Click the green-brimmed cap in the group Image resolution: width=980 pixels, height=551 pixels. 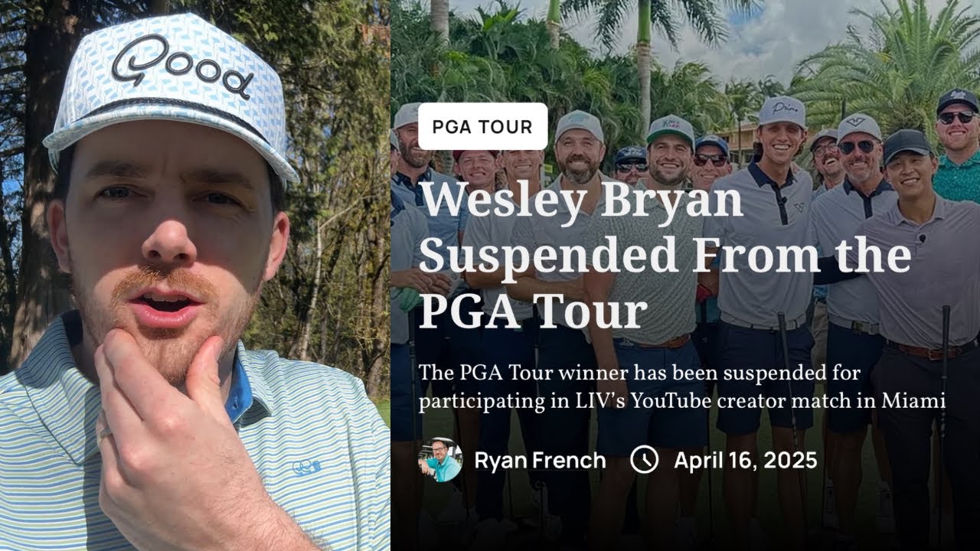point(670,129)
